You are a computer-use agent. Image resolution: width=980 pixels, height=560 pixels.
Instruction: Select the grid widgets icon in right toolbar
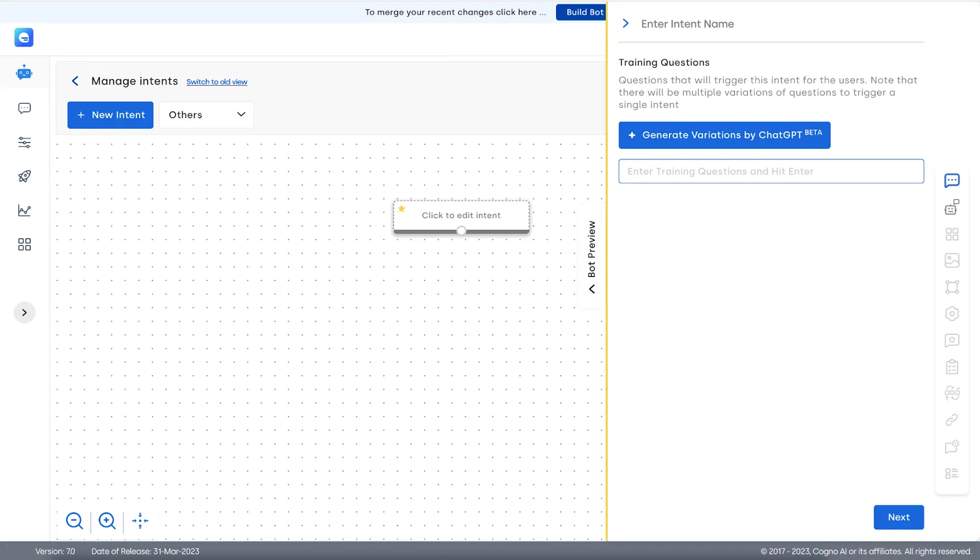pyautogui.click(x=952, y=234)
